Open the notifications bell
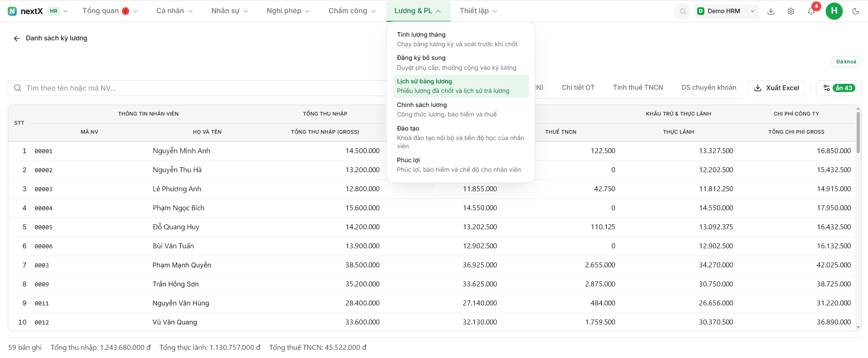 coord(811,11)
